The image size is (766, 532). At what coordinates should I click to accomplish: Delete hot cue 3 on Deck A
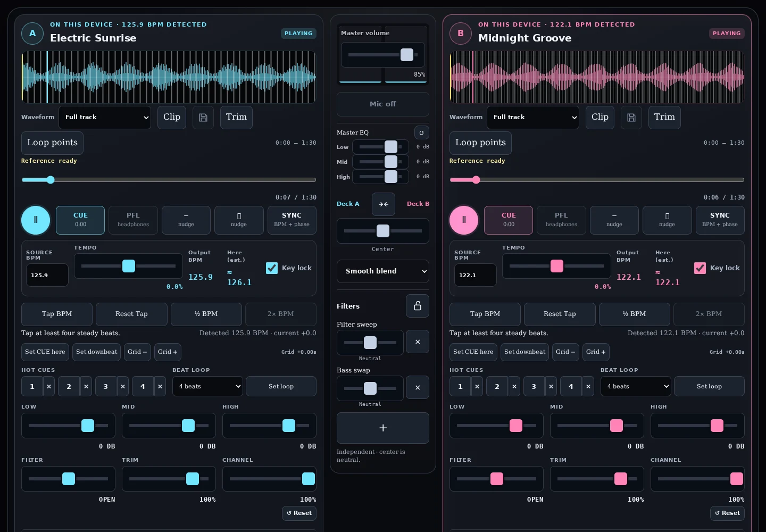pos(123,386)
